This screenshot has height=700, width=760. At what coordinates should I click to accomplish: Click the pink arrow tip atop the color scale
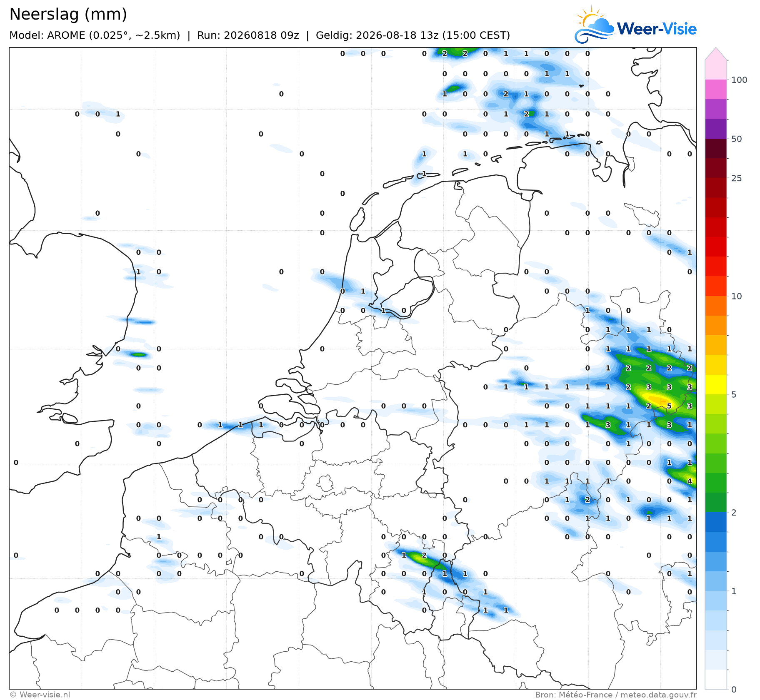point(716,53)
